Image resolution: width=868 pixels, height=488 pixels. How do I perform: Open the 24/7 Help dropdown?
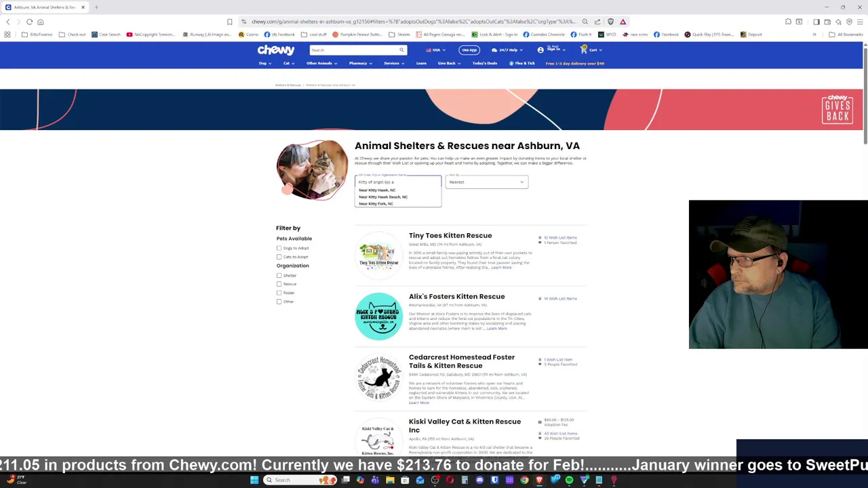[x=507, y=49]
